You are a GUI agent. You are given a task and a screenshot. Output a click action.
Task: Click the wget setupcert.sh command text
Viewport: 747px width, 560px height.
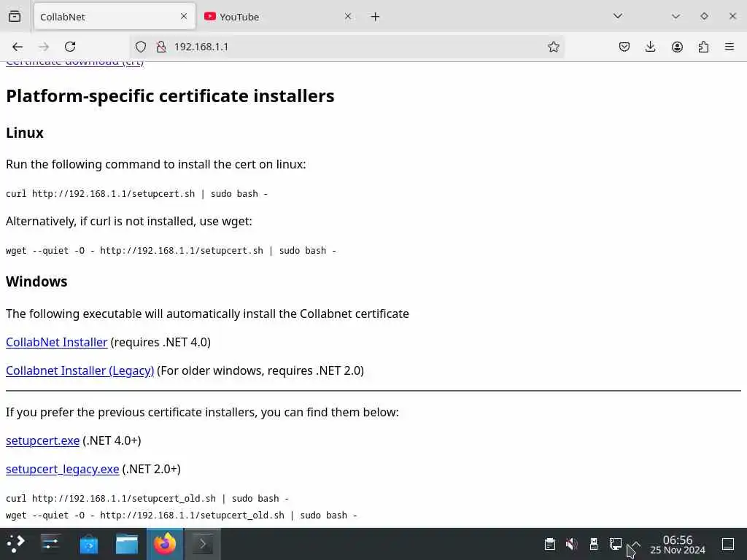click(x=171, y=251)
